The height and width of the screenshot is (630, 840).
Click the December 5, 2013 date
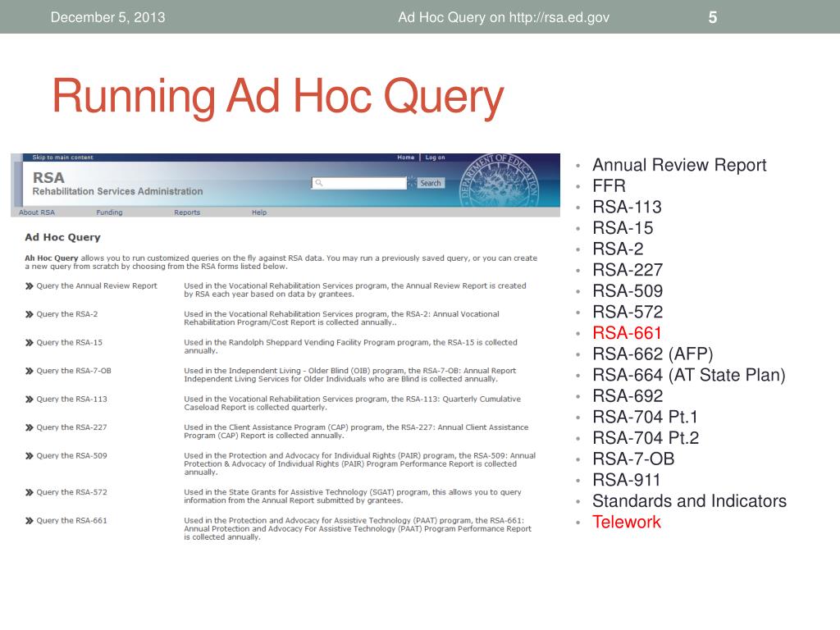click(x=108, y=17)
